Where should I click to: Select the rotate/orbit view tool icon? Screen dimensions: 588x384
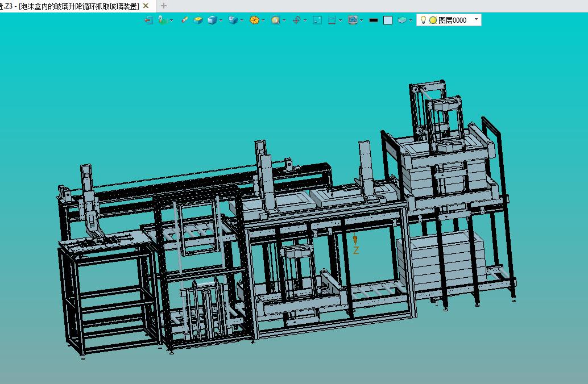(x=296, y=20)
